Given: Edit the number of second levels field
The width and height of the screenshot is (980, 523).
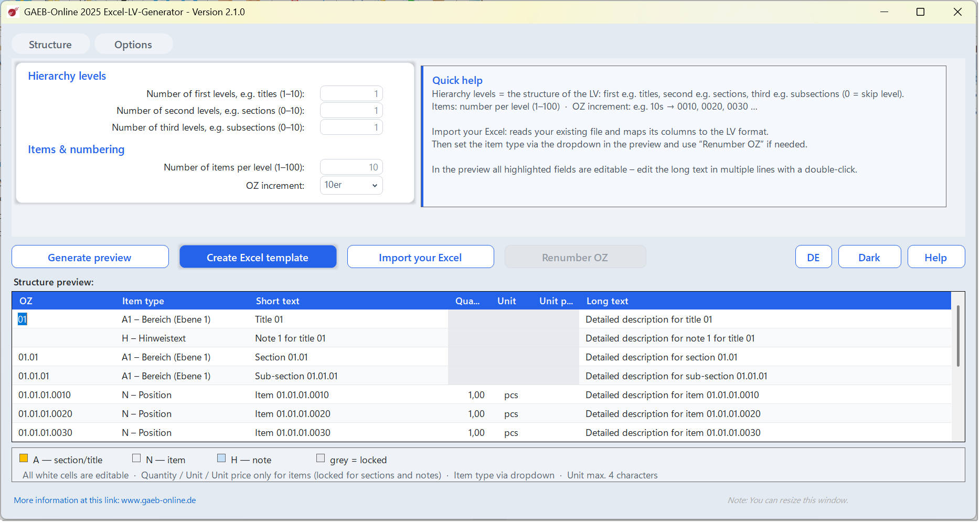Looking at the screenshot, I should pos(351,111).
